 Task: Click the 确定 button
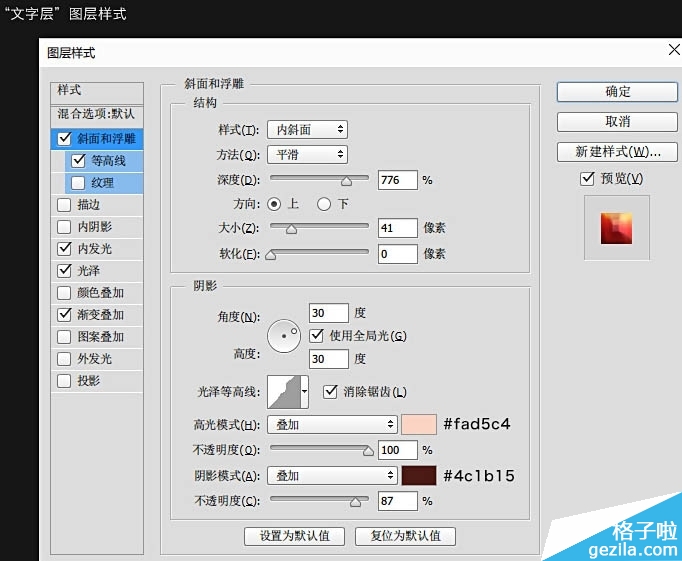(x=617, y=92)
